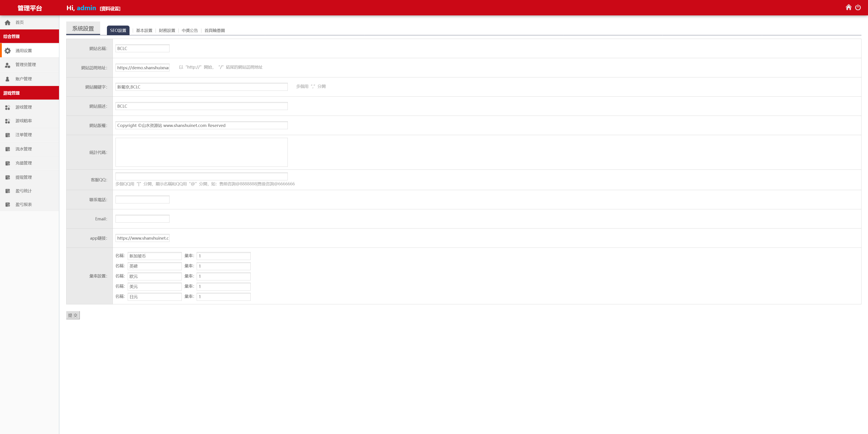
Task: Click the 注单管理 icon
Action: pyautogui.click(x=7, y=135)
